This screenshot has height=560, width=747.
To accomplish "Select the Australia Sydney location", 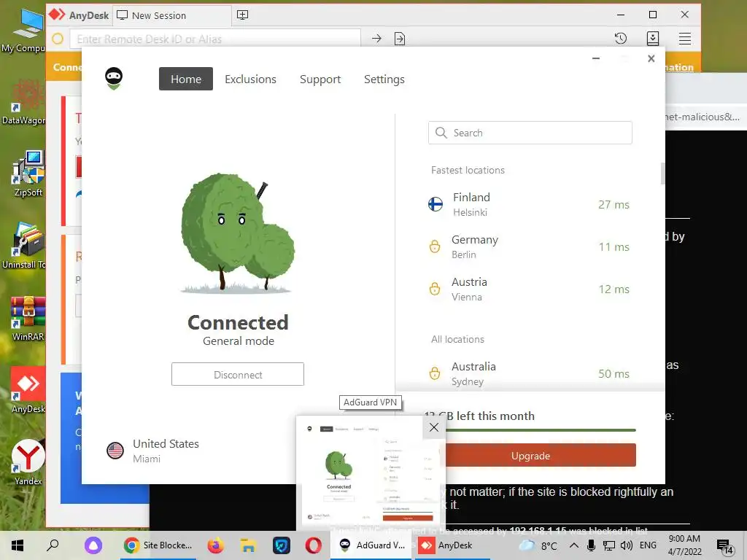I will [530, 373].
